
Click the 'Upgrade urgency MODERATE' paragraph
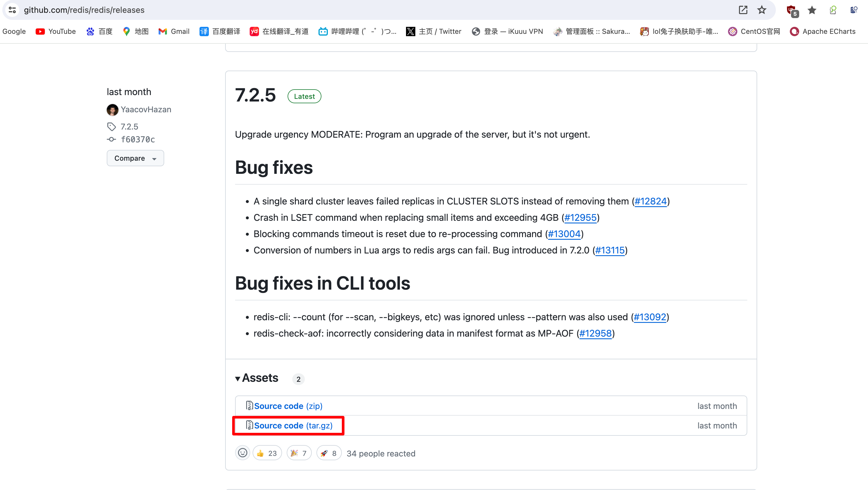[412, 134]
